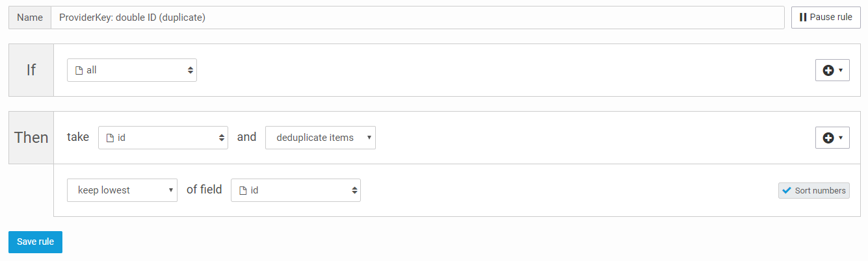
Task: Open the 'deduplicate items' action dropdown
Action: [320, 138]
